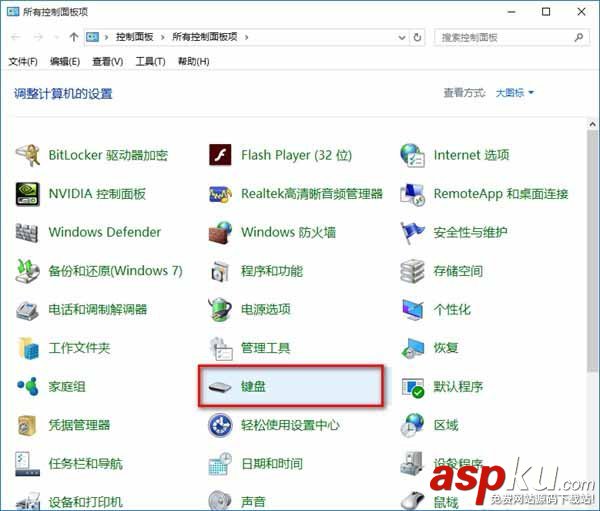The width and height of the screenshot is (600, 511).
Task: Expand the chevron after 控制面板 breadcrumb
Action: (163, 37)
